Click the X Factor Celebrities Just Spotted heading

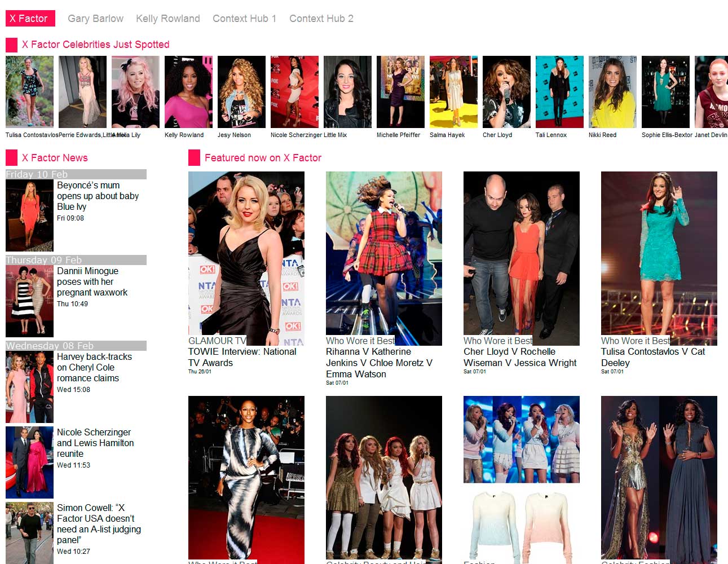pyautogui.click(x=95, y=45)
